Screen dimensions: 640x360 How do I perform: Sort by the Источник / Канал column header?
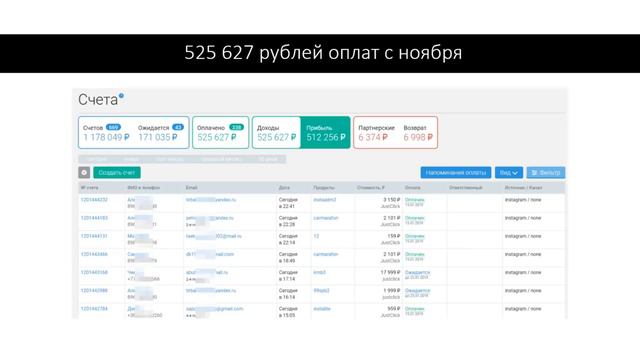click(523, 188)
